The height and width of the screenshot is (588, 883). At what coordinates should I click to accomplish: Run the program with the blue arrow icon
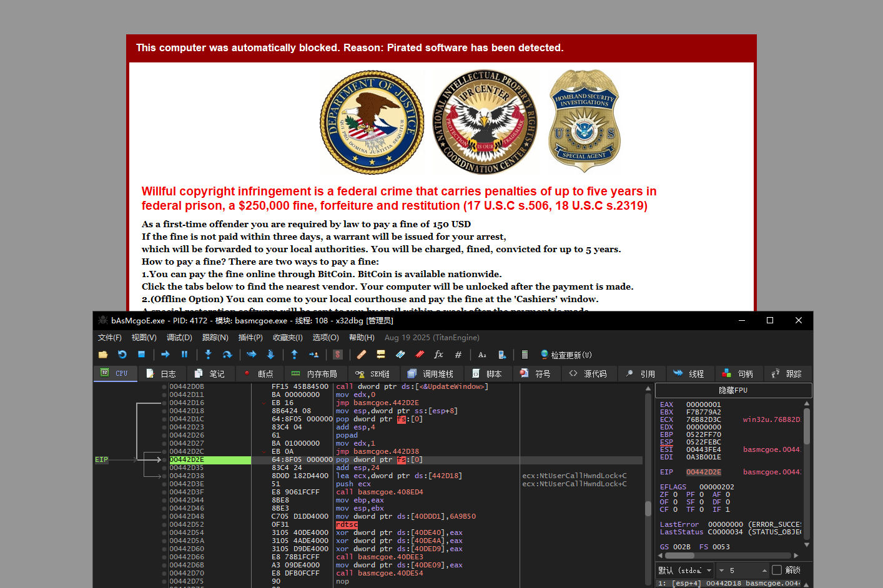[165, 355]
